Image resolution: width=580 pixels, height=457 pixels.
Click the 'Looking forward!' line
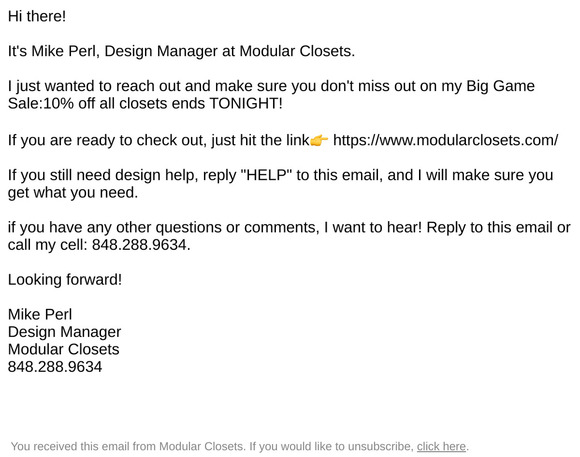pyautogui.click(x=65, y=279)
